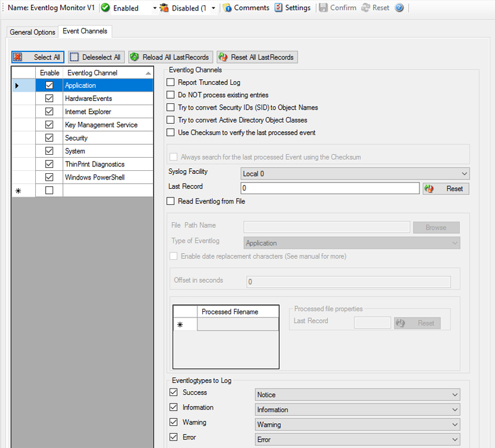
Task: Select the Windows PowerShell channel row
Action: 95,178
